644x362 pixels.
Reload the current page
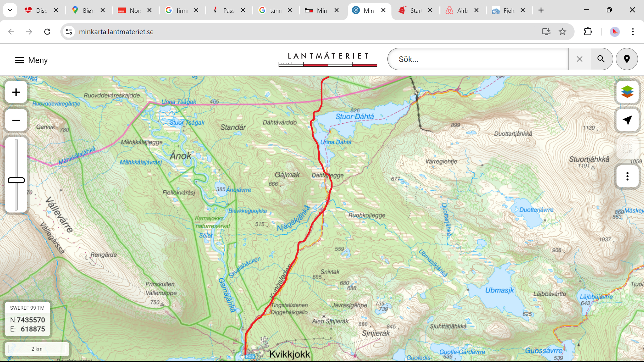click(47, 32)
